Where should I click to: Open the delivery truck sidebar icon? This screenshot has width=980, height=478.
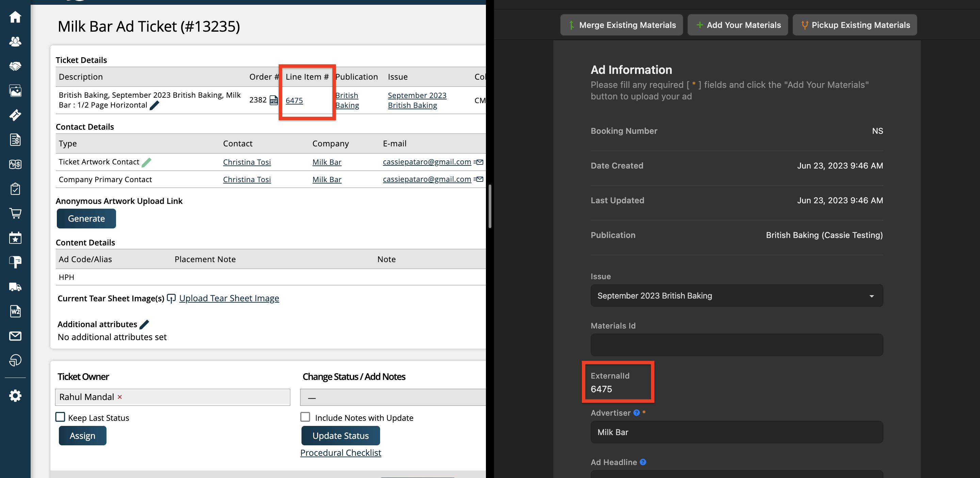point(15,287)
